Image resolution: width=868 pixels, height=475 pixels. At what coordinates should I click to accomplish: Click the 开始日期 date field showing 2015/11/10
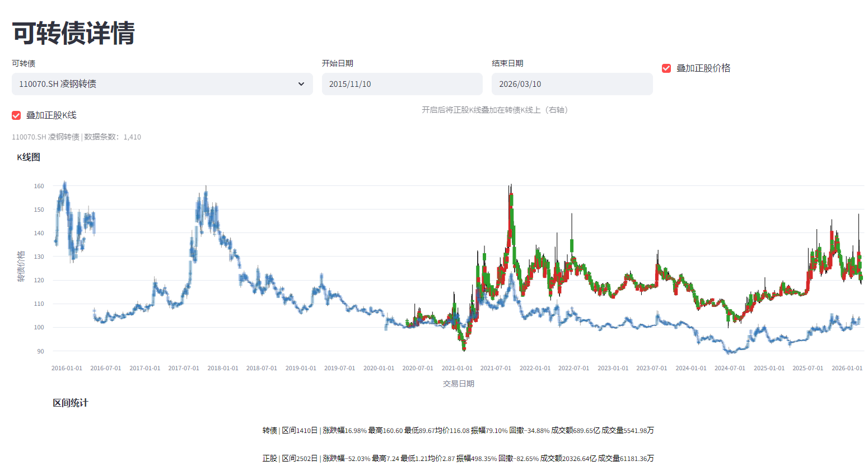point(402,84)
